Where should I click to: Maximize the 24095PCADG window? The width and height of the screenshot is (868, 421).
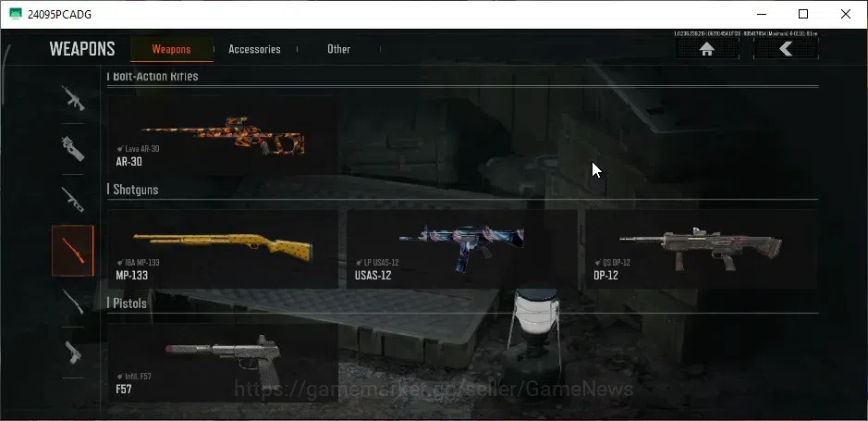click(x=803, y=14)
